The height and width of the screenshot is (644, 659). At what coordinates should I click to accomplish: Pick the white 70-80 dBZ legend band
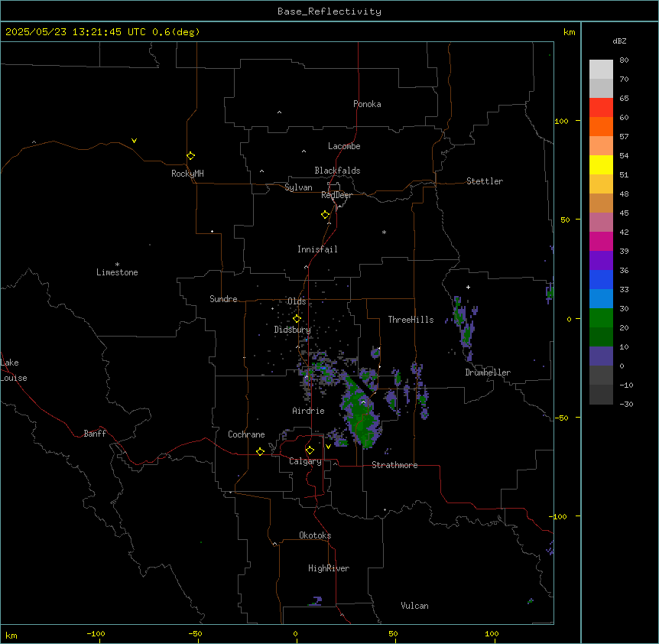tap(601, 70)
